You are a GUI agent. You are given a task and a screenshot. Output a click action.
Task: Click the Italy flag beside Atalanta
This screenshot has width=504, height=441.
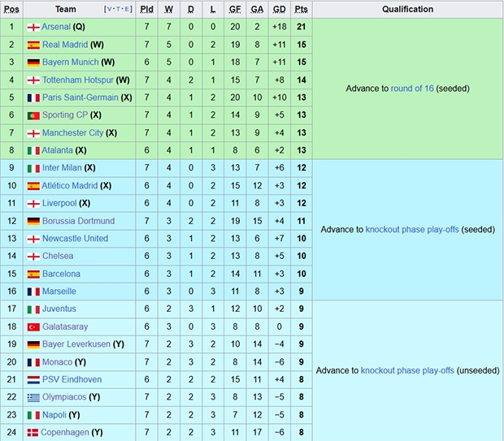coord(33,150)
